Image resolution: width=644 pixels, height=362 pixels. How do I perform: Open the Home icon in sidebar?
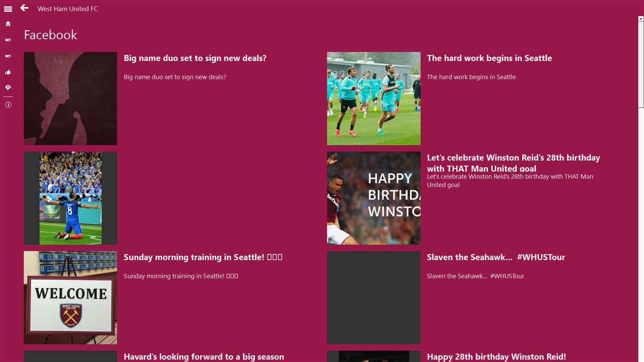point(8,24)
